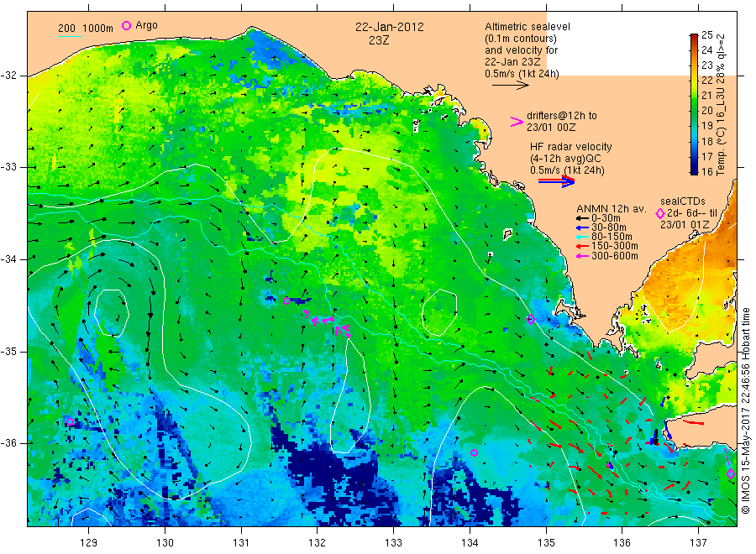Click the '30-80m' depth label
Viewport: 756px width, 554px height.
pyautogui.click(x=609, y=227)
